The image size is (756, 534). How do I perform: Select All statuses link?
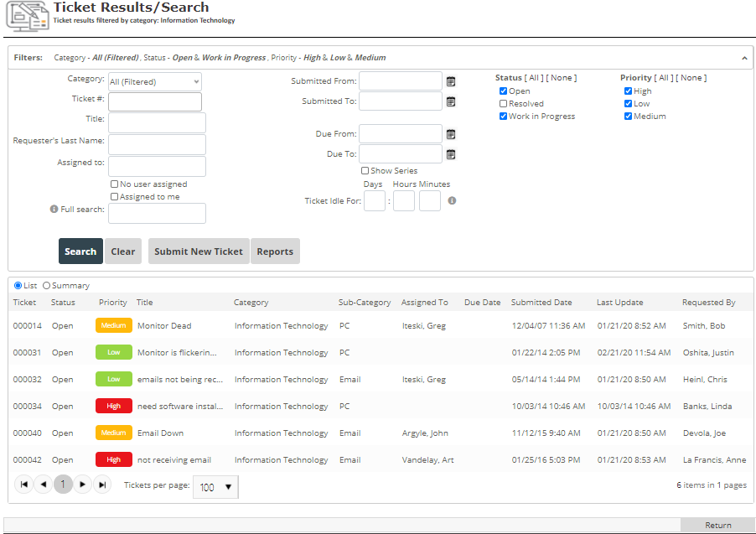coord(534,78)
